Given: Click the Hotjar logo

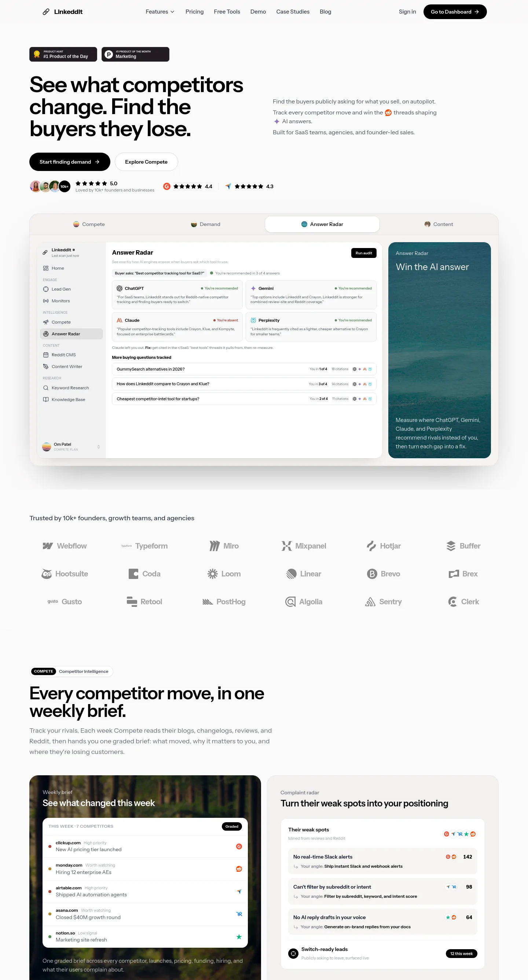Looking at the screenshot, I should [x=383, y=546].
